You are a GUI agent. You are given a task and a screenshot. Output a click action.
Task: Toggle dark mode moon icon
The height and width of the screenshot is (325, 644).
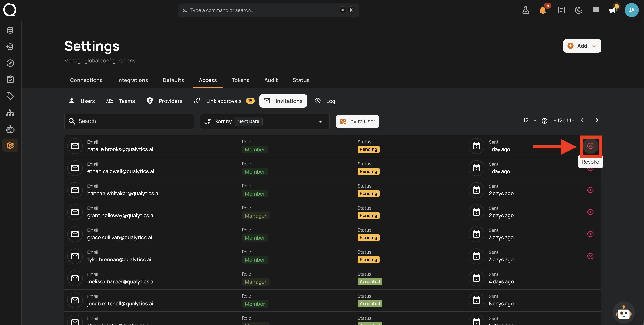pyautogui.click(x=579, y=10)
